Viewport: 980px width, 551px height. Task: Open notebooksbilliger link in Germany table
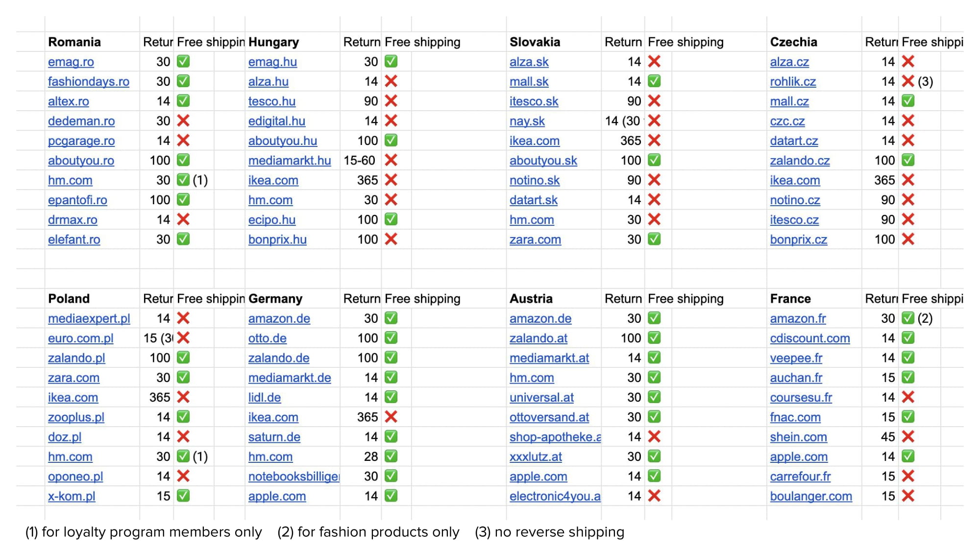(294, 476)
